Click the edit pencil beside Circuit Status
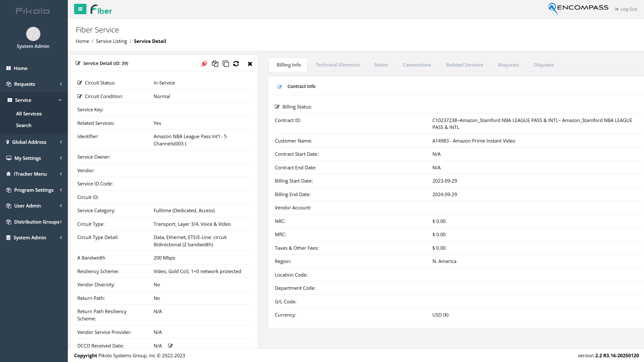Screen dimensions: 644x362 (x=80, y=82)
